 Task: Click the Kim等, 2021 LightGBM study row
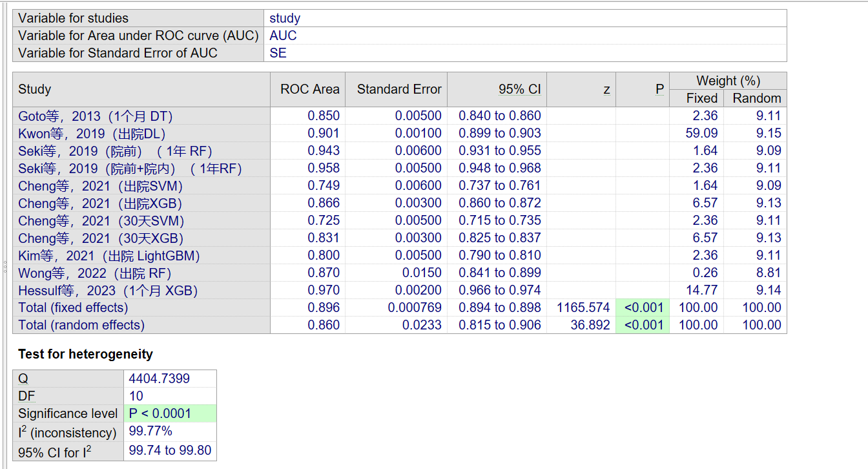click(x=108, y=255)
